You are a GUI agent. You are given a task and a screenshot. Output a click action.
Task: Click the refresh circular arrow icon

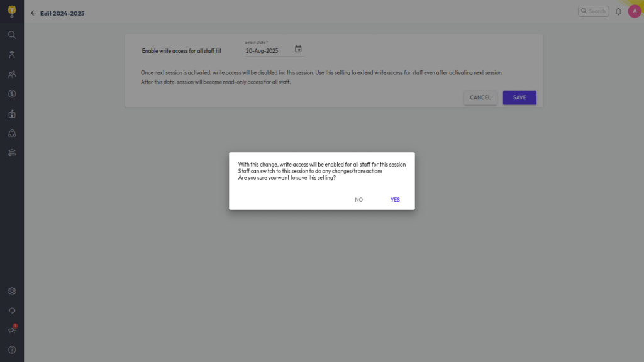pyautogui.click(x=12, y=310)
